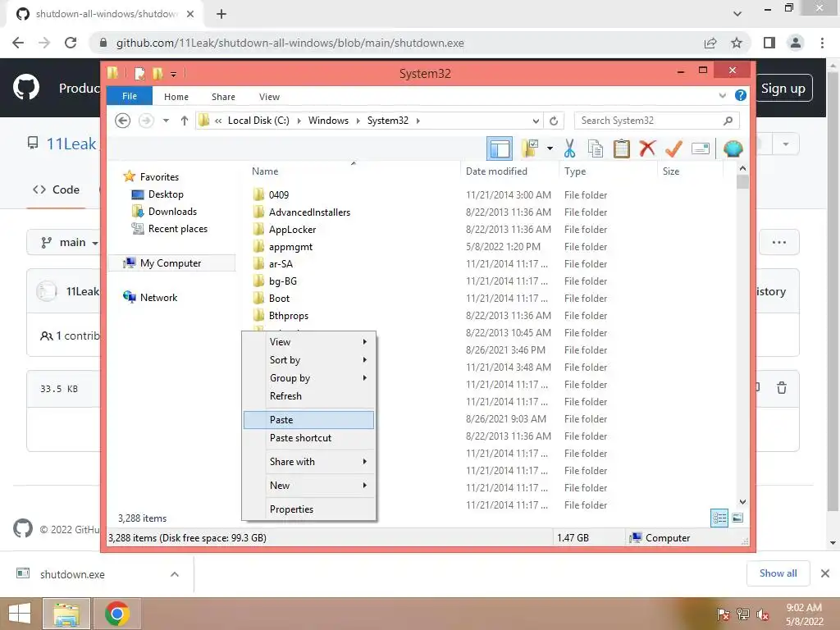
Task: Expand the folder options dropdown arrow
Action: click(x=550, y=148)
